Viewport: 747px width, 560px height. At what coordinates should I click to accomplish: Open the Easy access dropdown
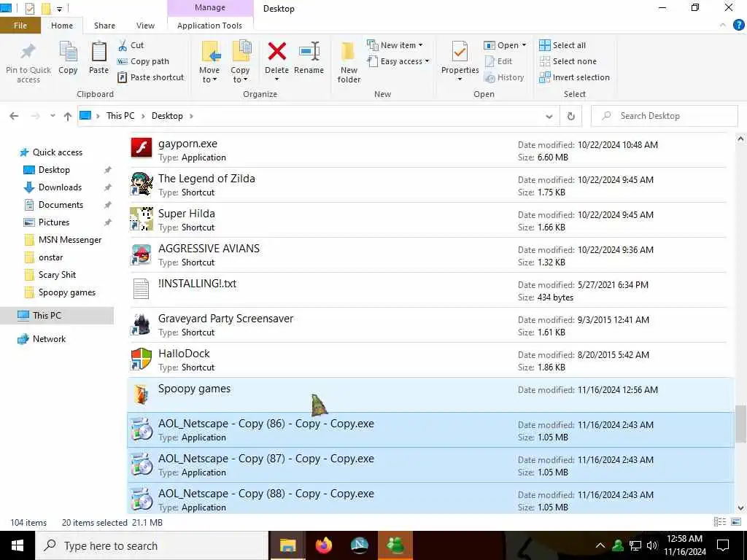click(x=399, y=61)
